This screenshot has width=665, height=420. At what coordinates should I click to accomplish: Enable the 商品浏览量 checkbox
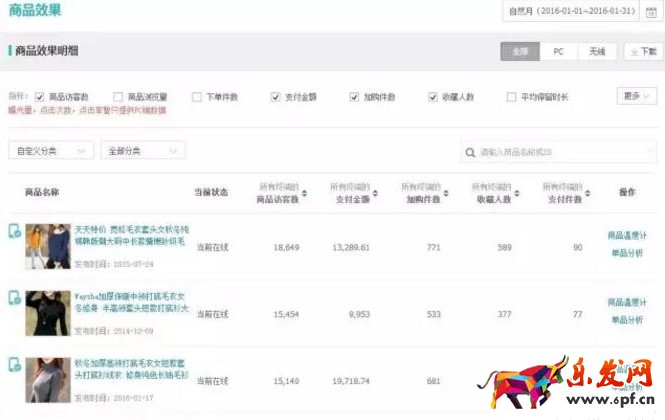118,97
